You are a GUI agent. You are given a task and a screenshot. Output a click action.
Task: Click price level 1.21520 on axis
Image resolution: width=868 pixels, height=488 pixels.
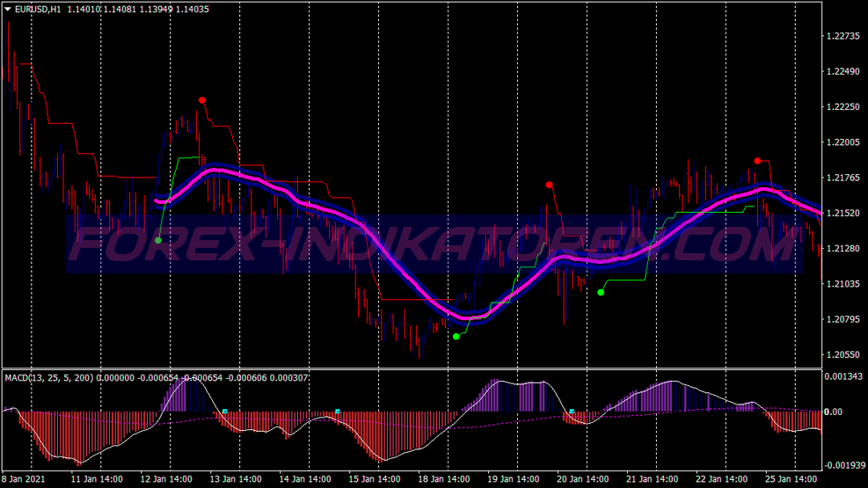point(843,213)
